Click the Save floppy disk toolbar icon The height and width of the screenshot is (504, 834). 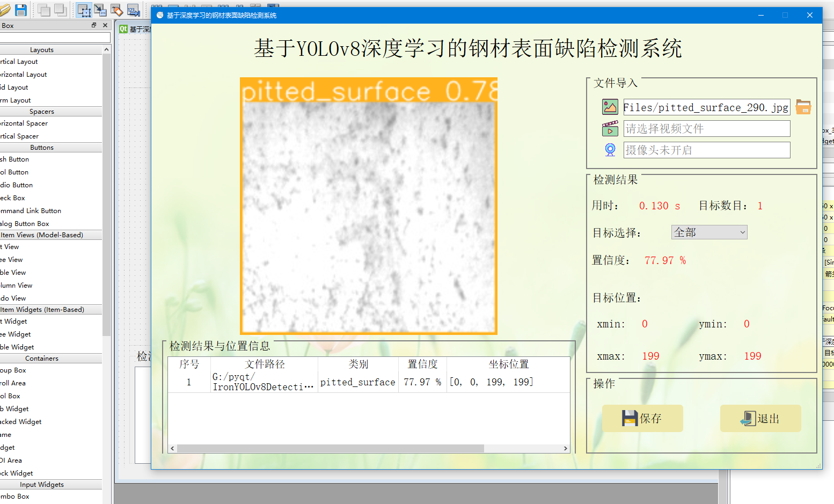click(x=21, y=10)
